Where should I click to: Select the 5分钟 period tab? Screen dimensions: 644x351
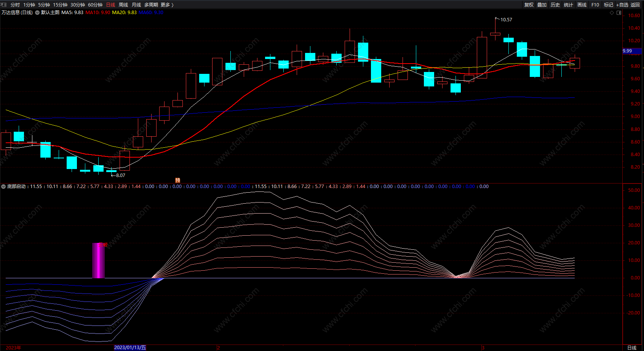pyautogui.click(x=44, y=5)
